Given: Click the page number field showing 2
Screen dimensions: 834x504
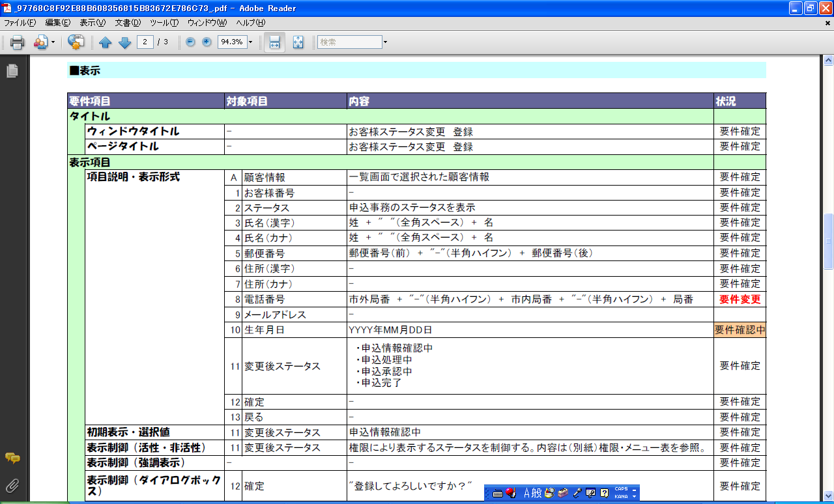Looking at the screenshot, I should [x=145, y=42].
